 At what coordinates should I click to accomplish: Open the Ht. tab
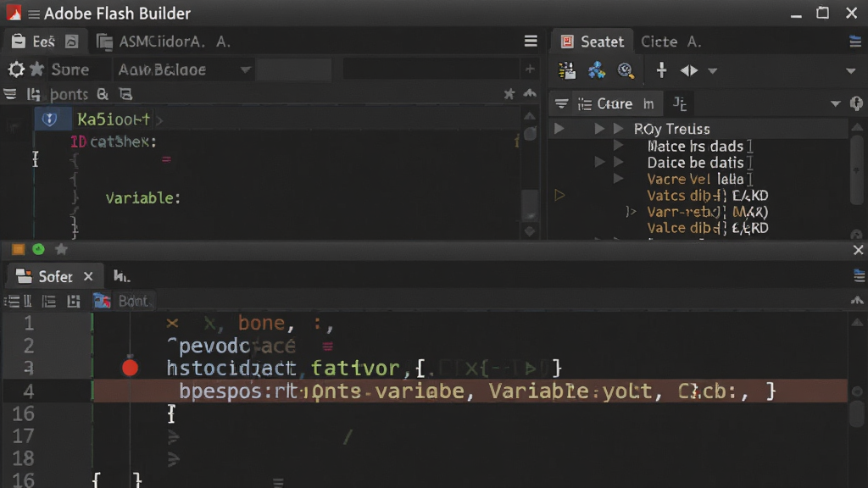[x=121, y=276]
